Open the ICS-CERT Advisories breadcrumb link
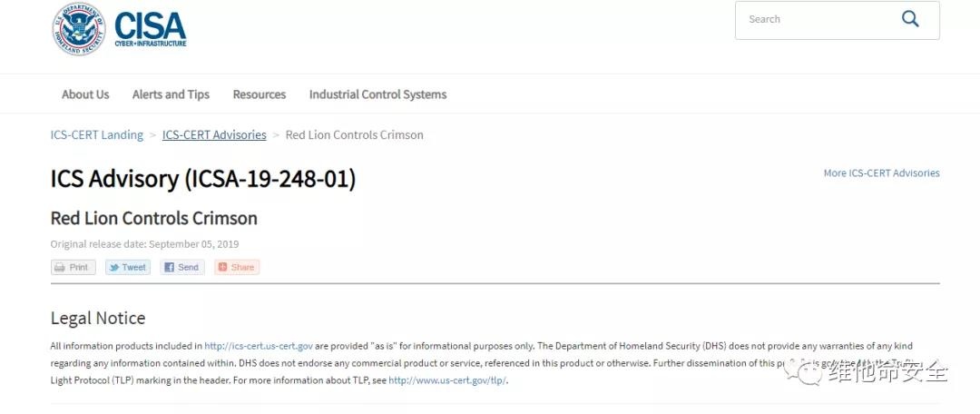This screenshot has height=414, width=980. 214,135
